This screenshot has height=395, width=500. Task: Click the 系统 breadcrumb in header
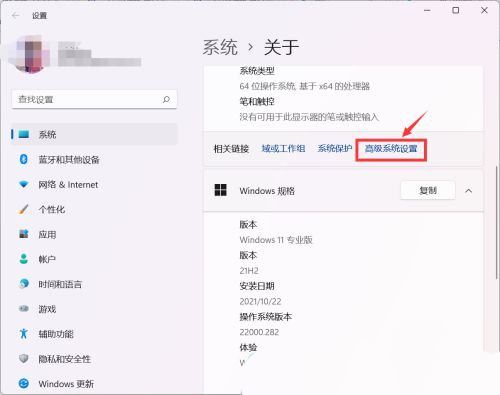(220, 47)
